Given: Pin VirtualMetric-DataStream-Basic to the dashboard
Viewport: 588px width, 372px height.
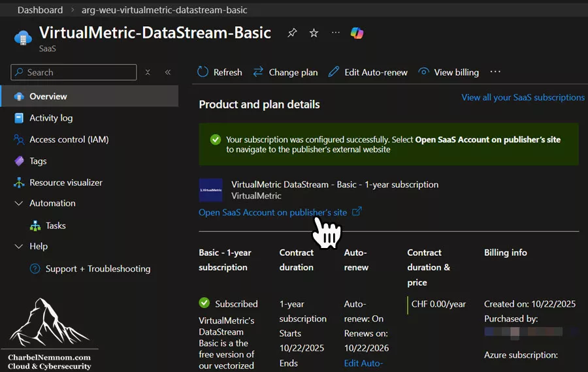Looking at the screenshot, I should [x=292, y=33].
